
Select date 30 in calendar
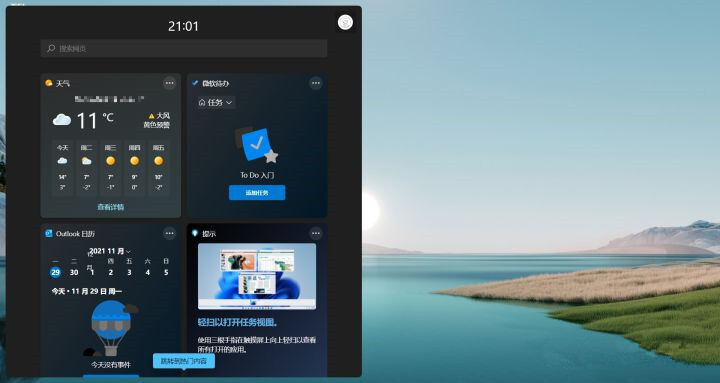click(x=74, y=272)
